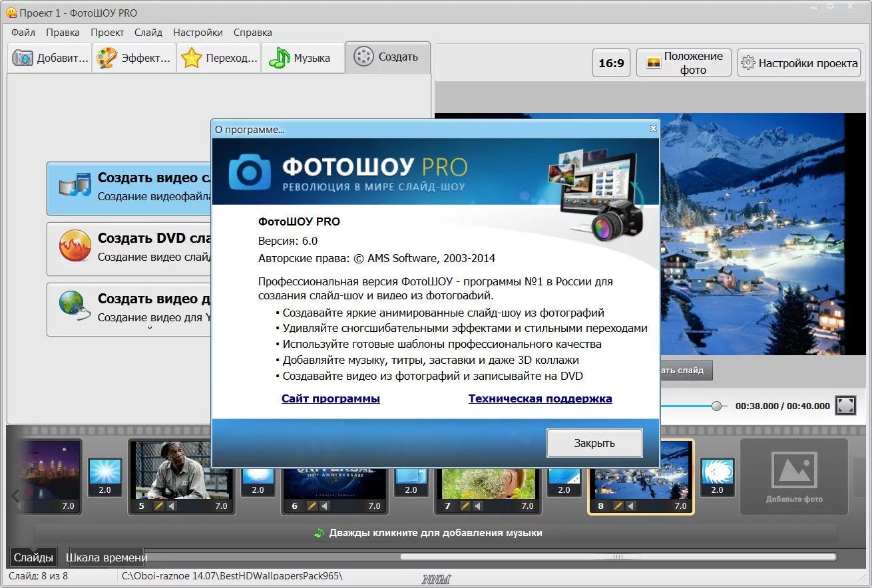Click the music track Дважды кликните для добавления музыки
This screenshot has height=588, width=872.
click(436, 533)
